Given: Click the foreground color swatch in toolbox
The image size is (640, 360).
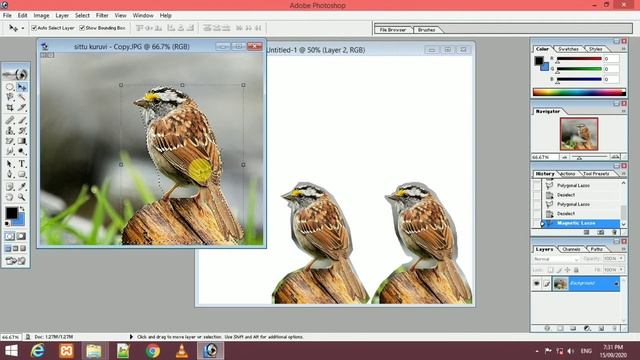Looking at the screenshot, I should (11, 213).
